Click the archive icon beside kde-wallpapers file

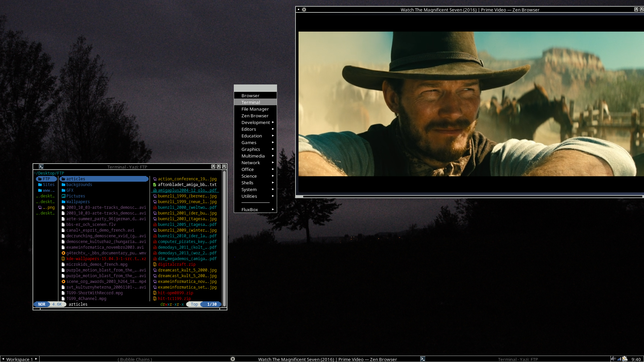point(63,259)
